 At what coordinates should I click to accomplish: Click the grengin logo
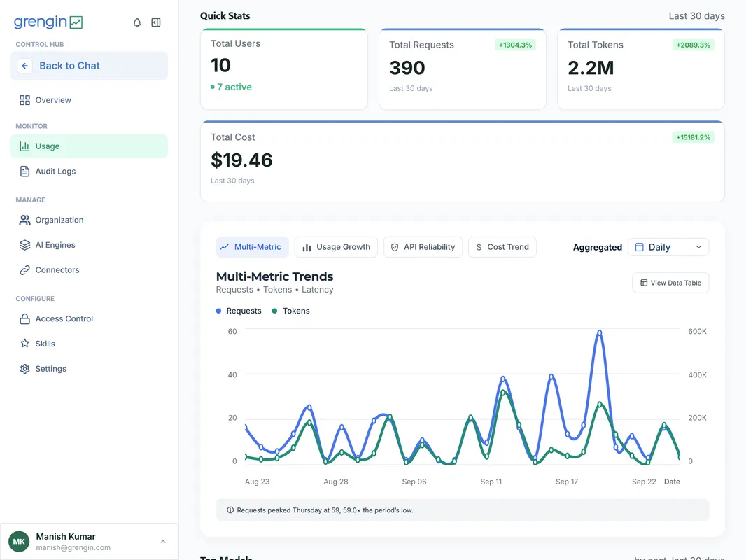(x=48, y=22)
